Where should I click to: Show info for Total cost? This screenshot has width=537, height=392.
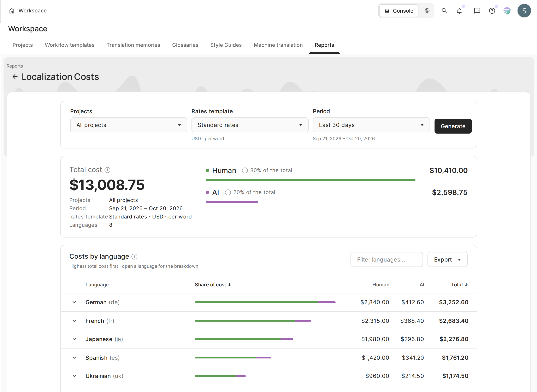tap(107, 170)
